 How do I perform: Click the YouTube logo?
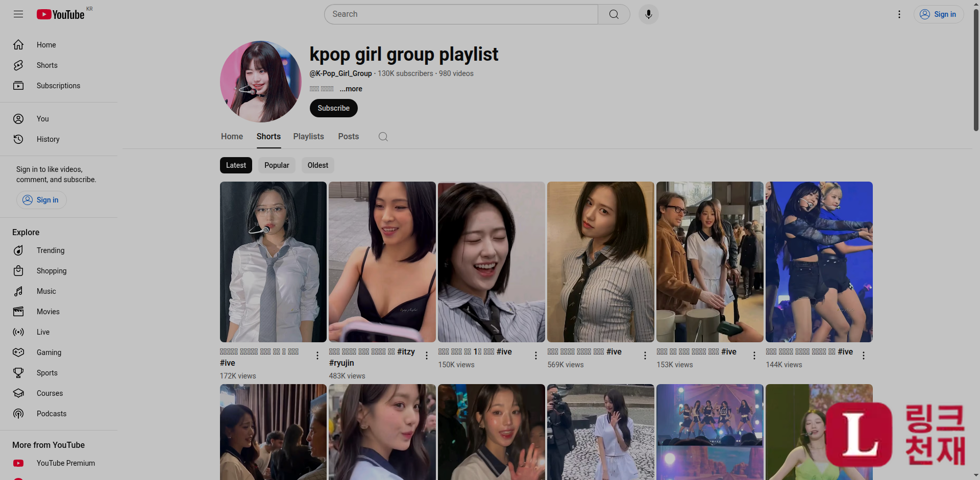click(x=60, y=14)
